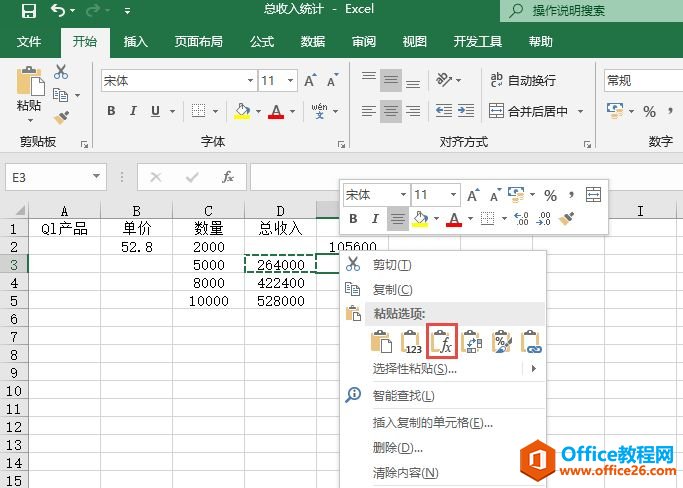Image resolution: width=683 pixels, height=488 pixels.
Task: Click ribbon decrease indent icon
Action: (443, 111)
